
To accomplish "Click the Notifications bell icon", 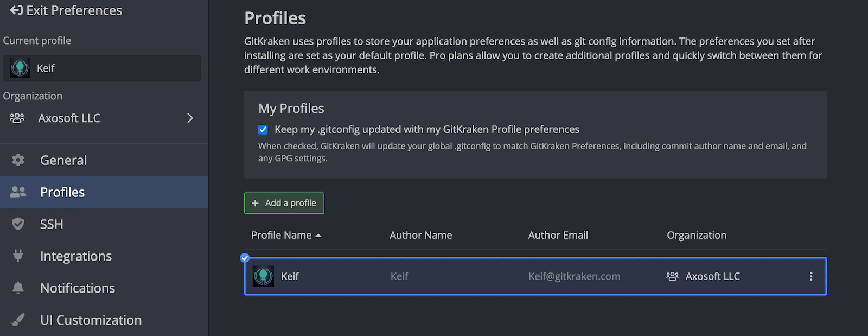I will click(x=18, y=288).
